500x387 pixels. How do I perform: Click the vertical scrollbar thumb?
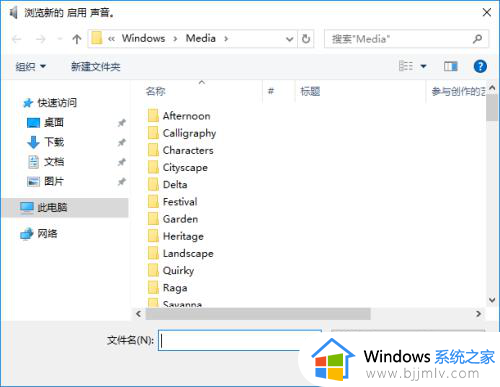point(492,107)
